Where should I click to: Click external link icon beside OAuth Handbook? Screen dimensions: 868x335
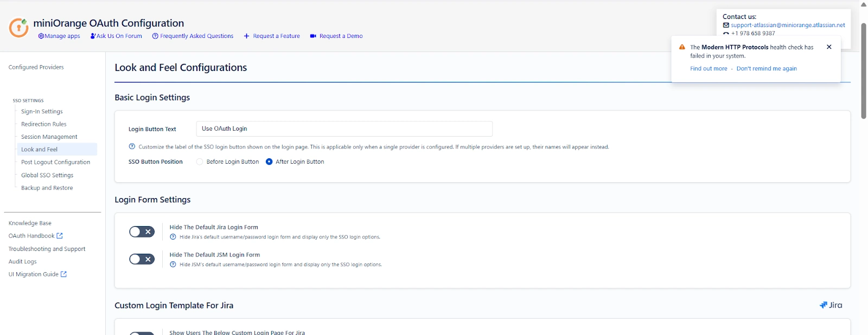point(60,236)
